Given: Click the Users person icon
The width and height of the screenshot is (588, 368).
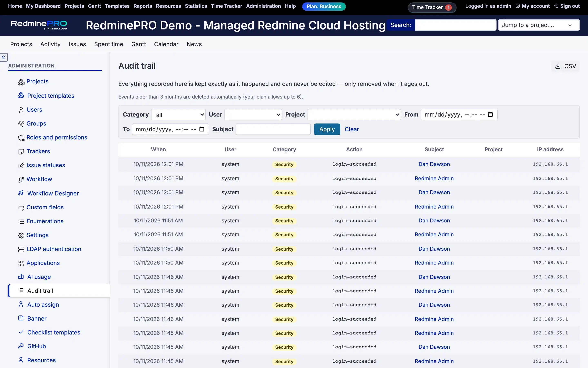Looking at the screenshot, I should coord(21,110).
